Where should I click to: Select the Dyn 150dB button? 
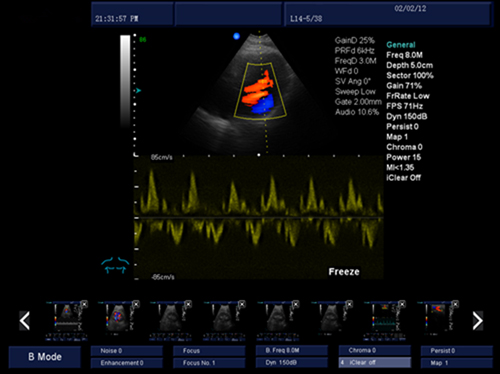[292, 362]
